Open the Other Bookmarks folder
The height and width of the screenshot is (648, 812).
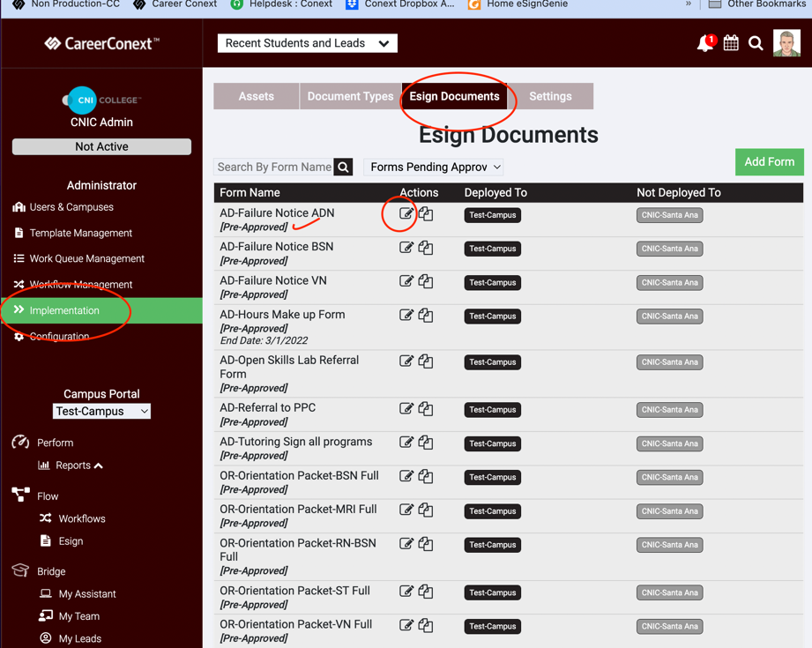(x=757, y=4)
